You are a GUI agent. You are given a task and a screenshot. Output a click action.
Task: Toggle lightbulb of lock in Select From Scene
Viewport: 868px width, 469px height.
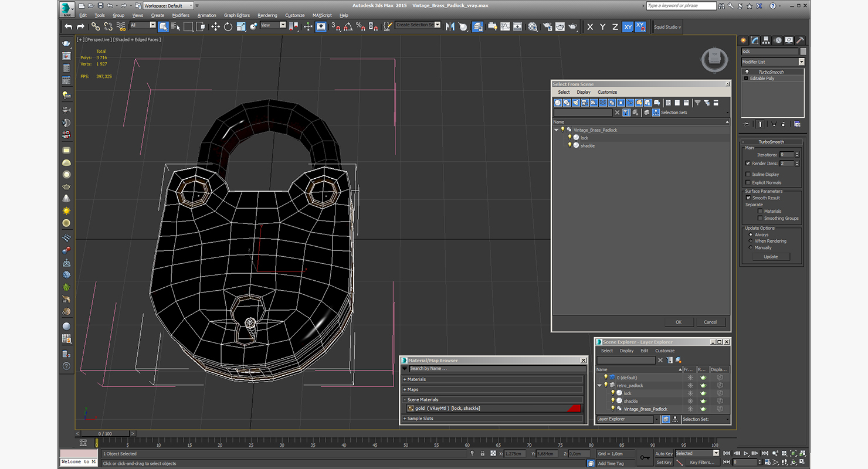tap(569, 137)
